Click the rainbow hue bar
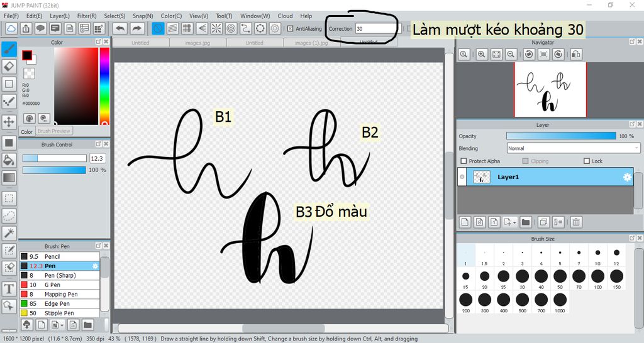This screenshot has width=644, height=343. (x=104, y=85)
